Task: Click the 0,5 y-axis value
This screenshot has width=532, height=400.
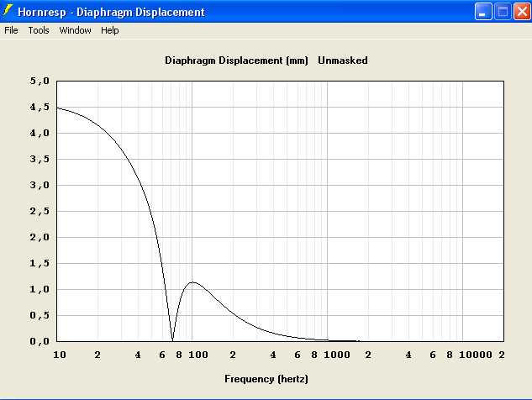Action: [40, 315]
